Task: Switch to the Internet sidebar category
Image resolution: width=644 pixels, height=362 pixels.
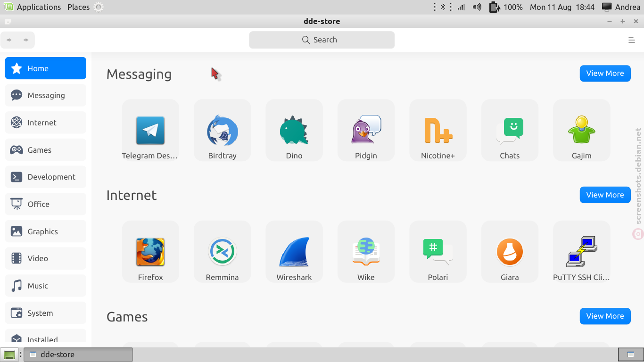Action: pyautogui.click(x=46, y=123)
